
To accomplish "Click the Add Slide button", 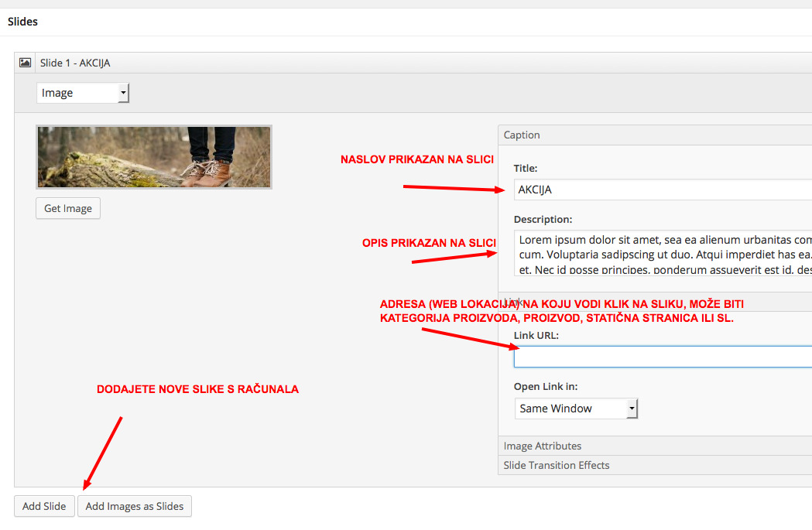I will [x=44, y=506].
